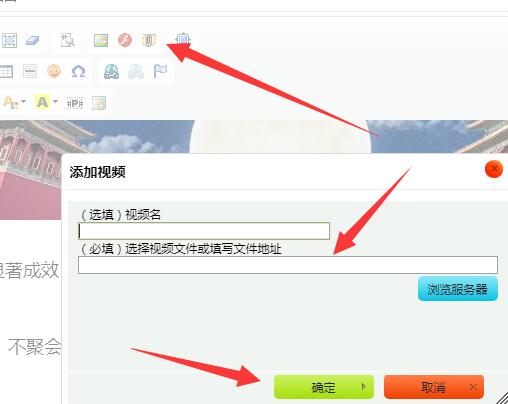Viewport: 508px width, 404px height.
Task: Click the 浏览服务器 browse server button
Action: (x=458, y=289)
